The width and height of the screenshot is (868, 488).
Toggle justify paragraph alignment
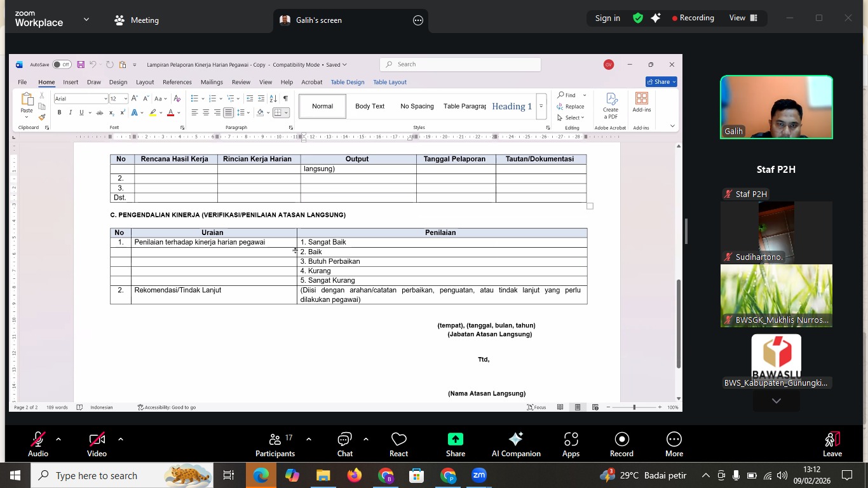tap(229, 112)
